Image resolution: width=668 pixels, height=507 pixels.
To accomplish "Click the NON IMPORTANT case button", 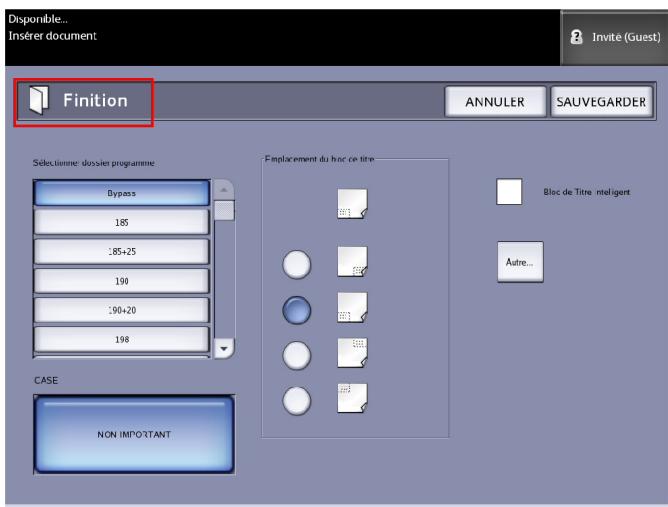I will pos(135,434).
